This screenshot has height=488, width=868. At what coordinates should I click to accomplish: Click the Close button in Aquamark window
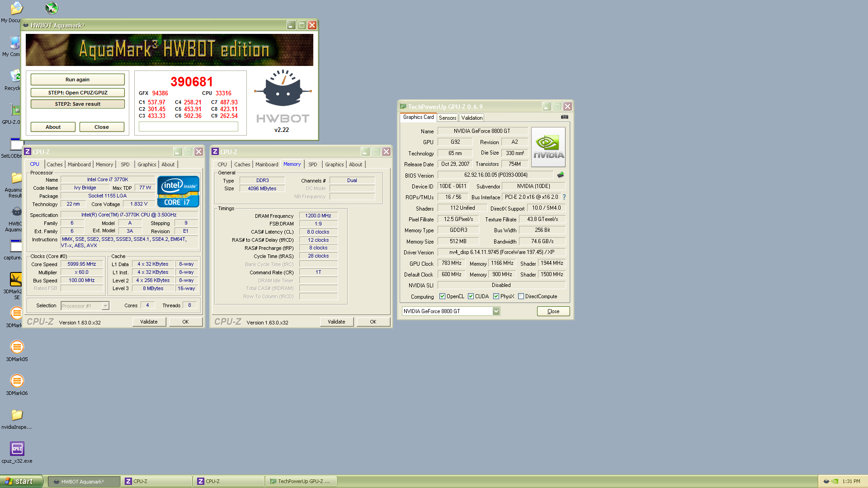pyautogui.click(x=102, y=127)
